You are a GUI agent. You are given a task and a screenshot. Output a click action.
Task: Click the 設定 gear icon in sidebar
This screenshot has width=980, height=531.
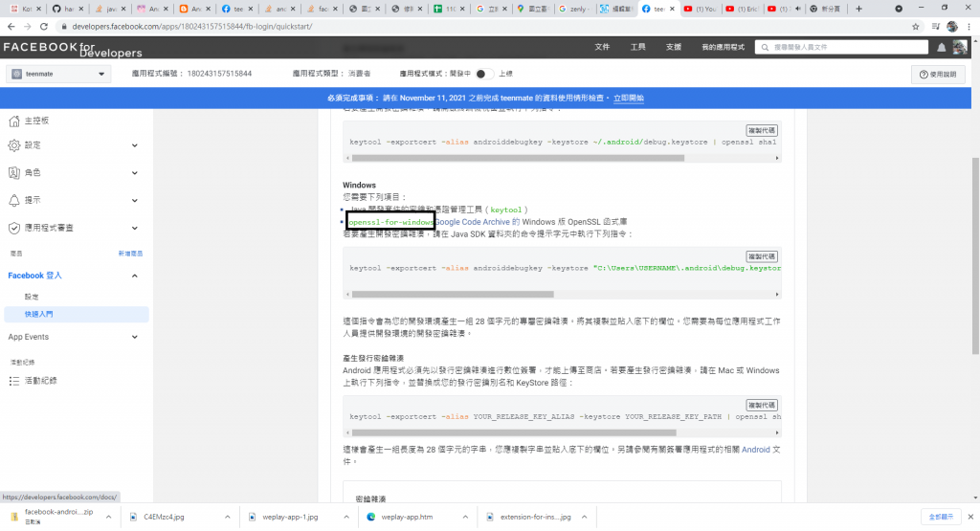click(x=14, y=144)
